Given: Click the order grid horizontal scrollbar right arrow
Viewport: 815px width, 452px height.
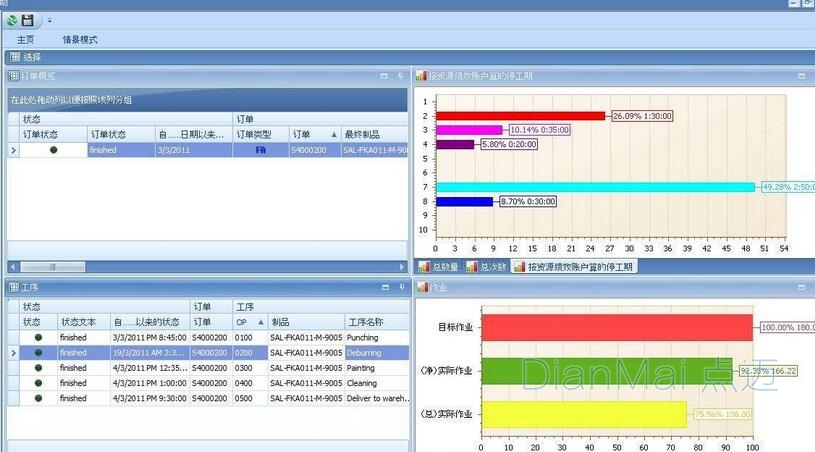Looking at the screenshot, I should point(401,267).
